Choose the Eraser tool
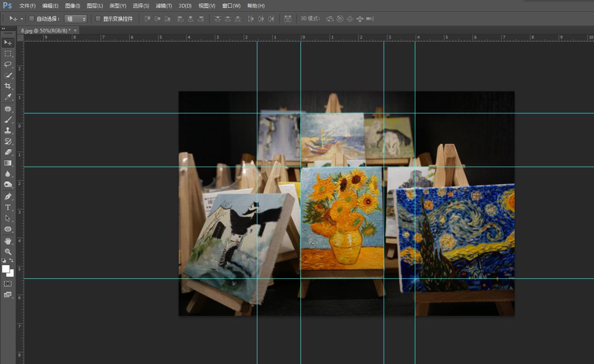Image resolution: width=594 pixels, height=364 pixels. 8,152
